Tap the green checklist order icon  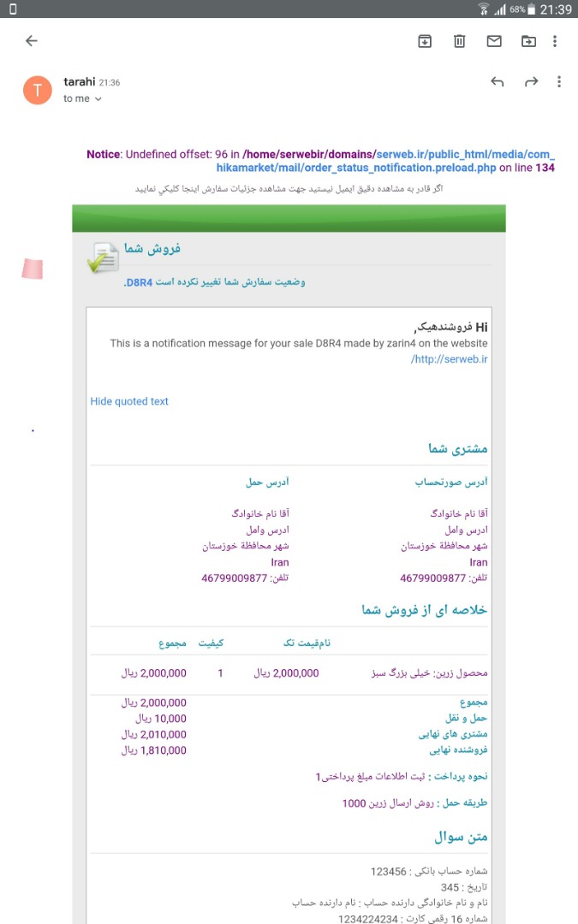tap(103, 257)
